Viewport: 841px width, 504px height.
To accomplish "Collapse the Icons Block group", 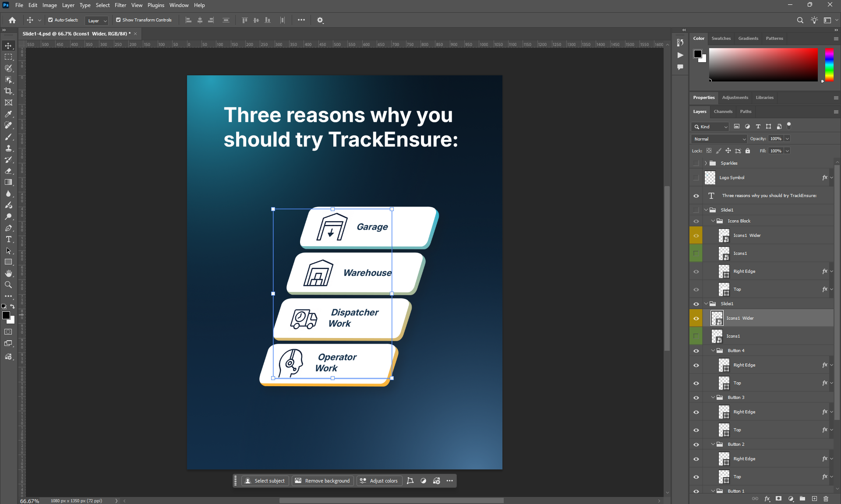I will (x=713, y=221).
